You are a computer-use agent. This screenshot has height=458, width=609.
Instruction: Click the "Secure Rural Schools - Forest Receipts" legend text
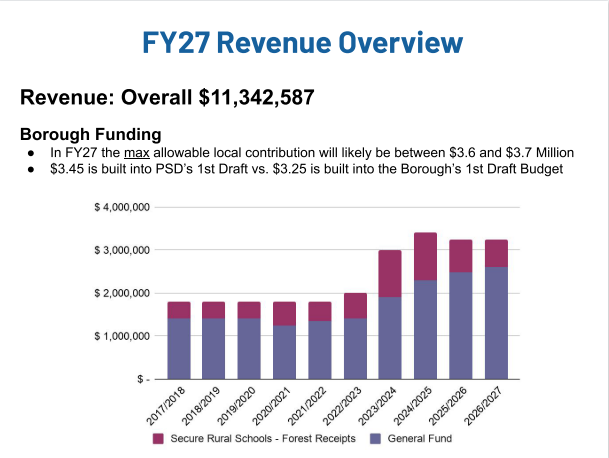tap(260, 439)
